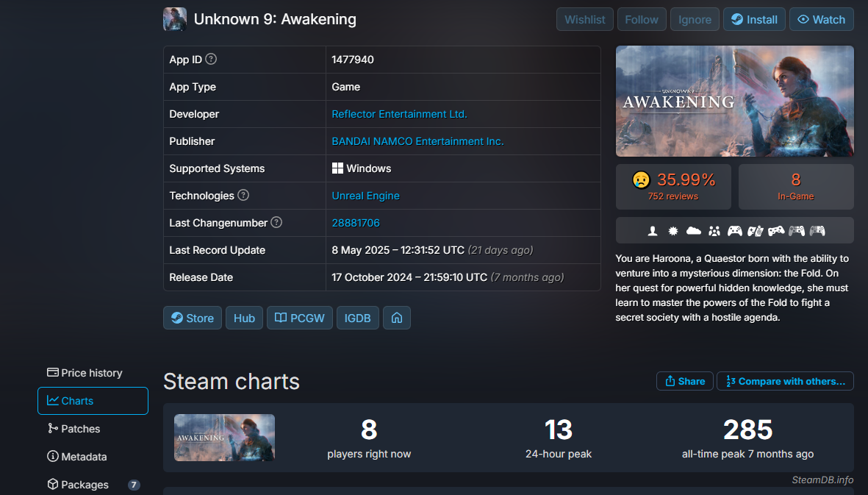Toggle Wishlist for this game
The height and width of the screenshot is (495, 868).
[585, 20]
